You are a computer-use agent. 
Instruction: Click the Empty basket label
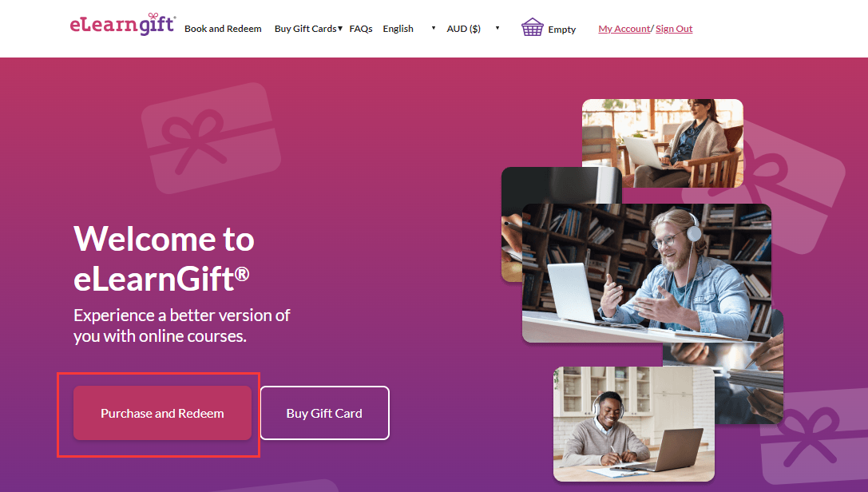tap(562, 30)
